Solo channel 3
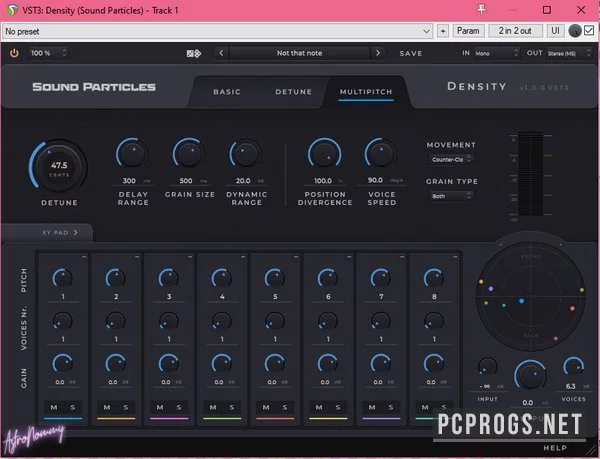This screenshot has height=459, width=600. coord(179,407)
